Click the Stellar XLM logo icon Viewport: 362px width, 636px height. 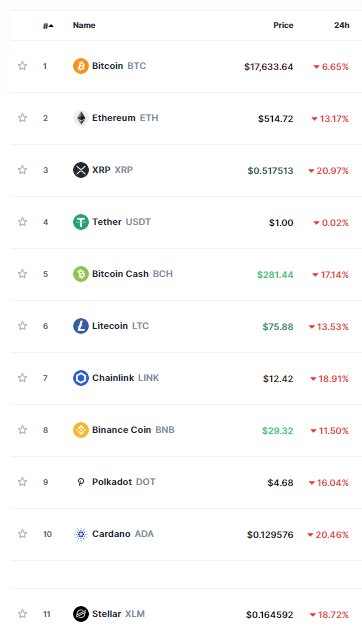(81, 614)
